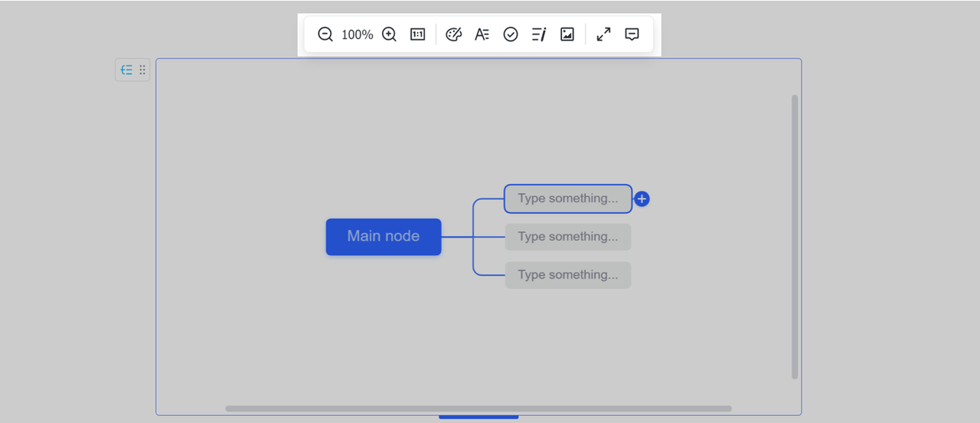Click the circled checkmark icon in toolbar
980x423 pixels.
(x=511, y=34)
